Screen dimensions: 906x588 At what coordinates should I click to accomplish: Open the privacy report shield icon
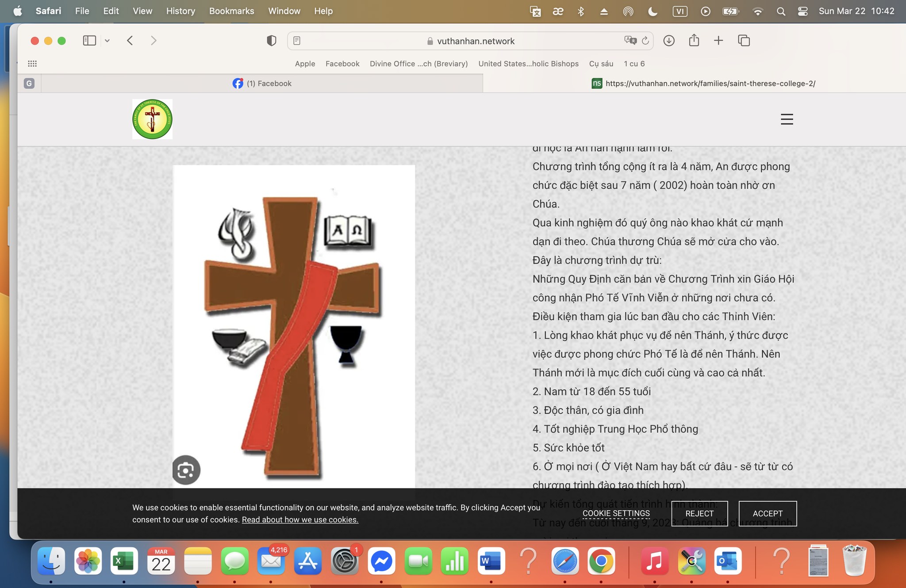tap(272, 41)
